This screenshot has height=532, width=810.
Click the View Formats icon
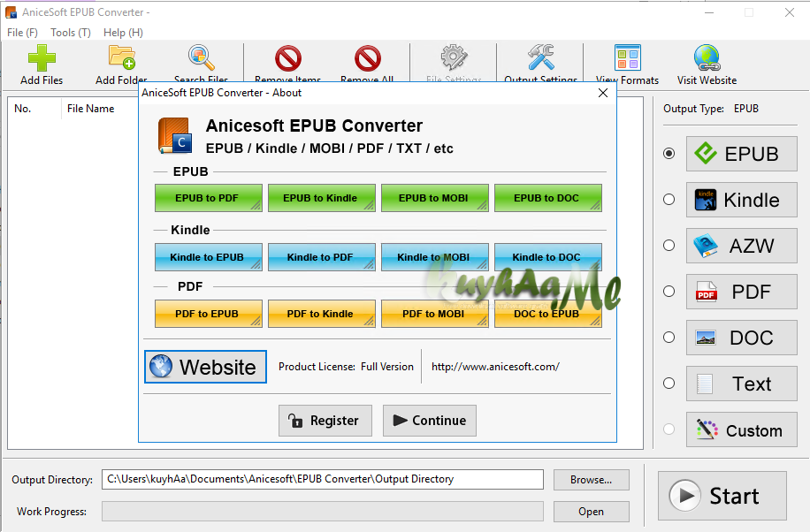click(628, 57)
